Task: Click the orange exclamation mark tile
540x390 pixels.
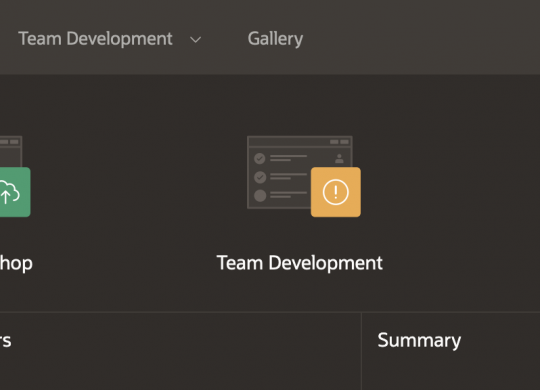Action: [x=336, y=192]
